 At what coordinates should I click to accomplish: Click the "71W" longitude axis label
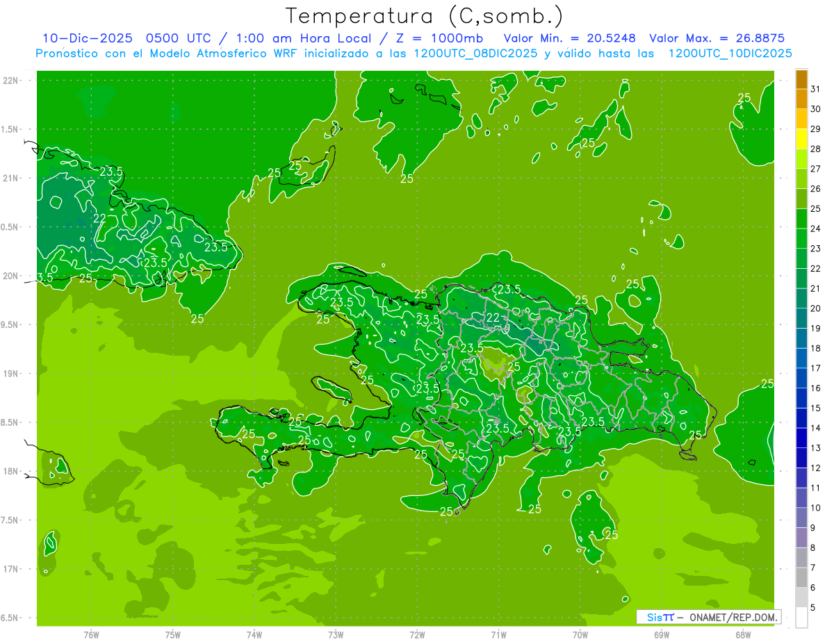click(x=498, y=634)
